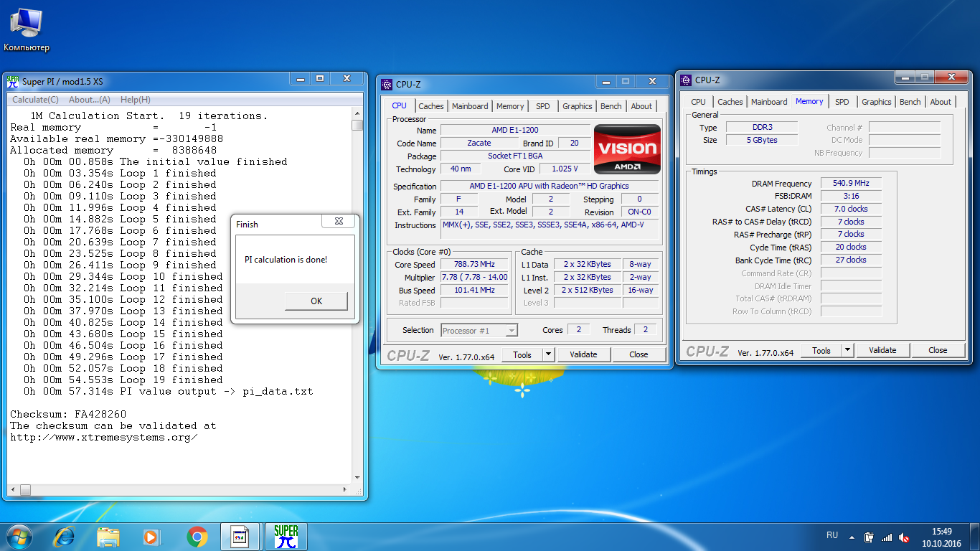Click Validate in the right CPU-Z window
This screenshot has width=980, height=551.
pyautogui.click(x=882, y=350)
